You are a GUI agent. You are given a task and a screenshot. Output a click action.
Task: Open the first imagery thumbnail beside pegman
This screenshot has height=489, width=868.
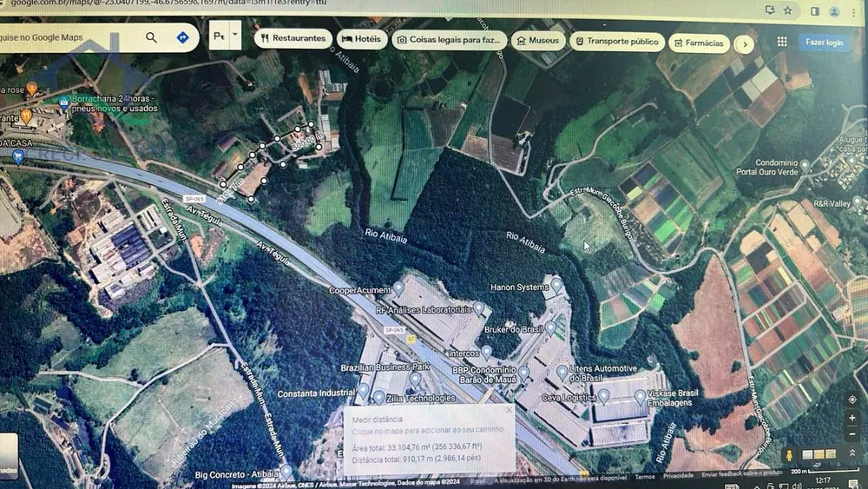pos(807,454)
